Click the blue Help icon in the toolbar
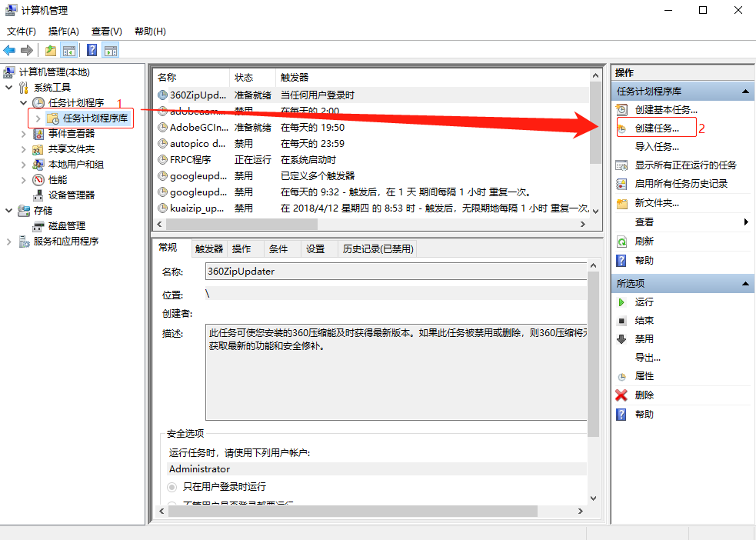756x540 pixels. (92, 51)
